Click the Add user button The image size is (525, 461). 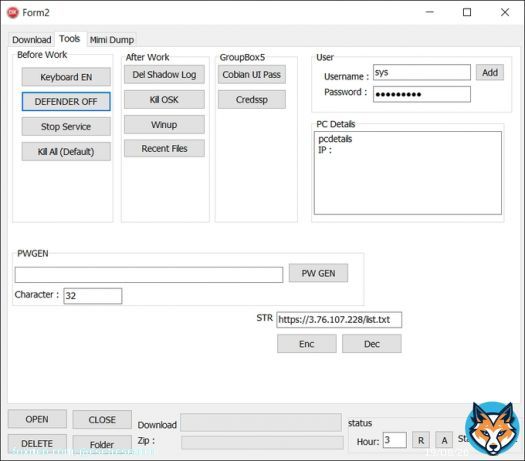[x=490, y=72]
